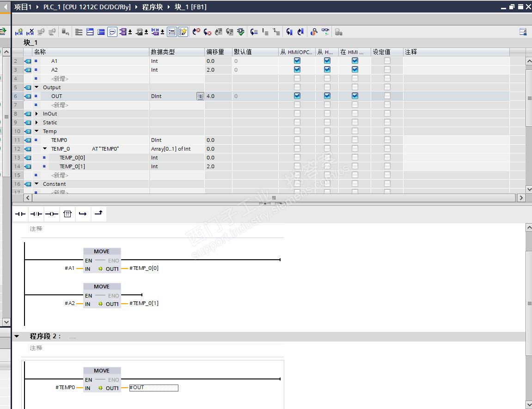The image size is (532, 409).
Task: Toggle network comments display icon
Action: pos(172,32)
